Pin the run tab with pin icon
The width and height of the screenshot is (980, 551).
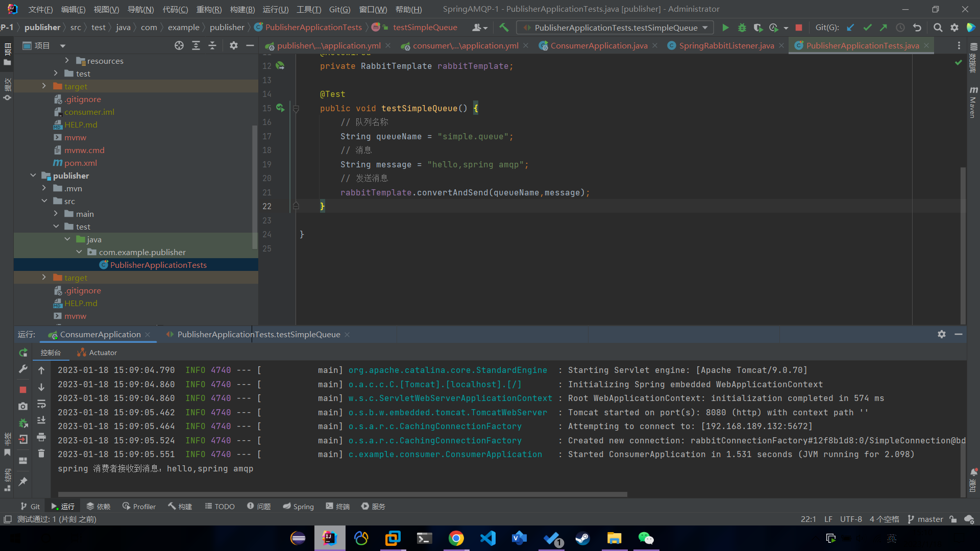pos(23,481)
